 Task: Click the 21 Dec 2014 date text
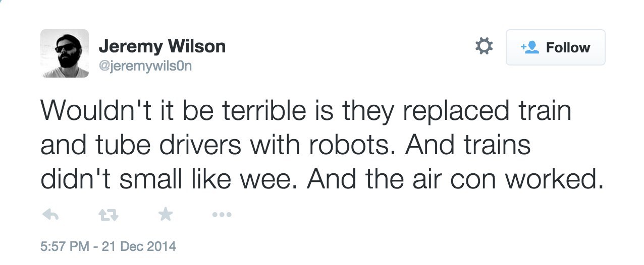[x=139, y=246]
